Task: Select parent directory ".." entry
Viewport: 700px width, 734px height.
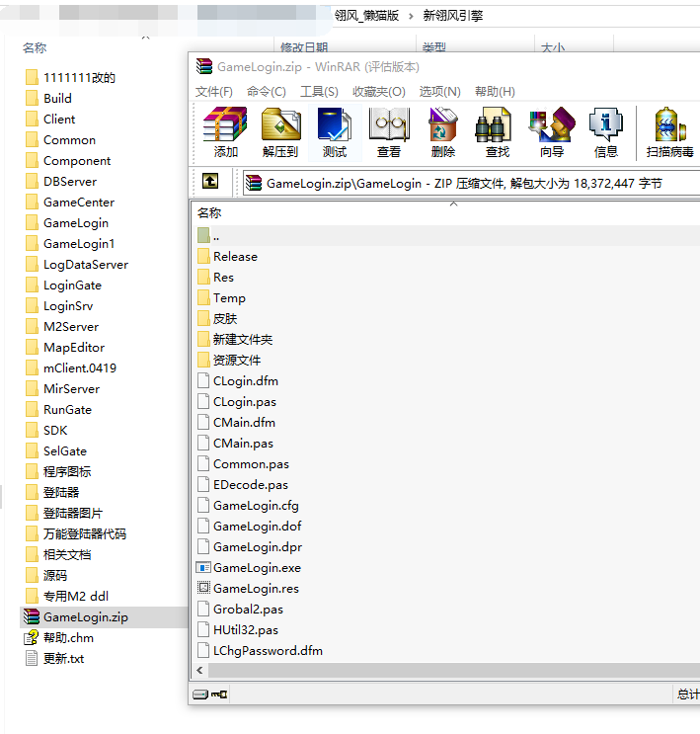Action: tap(216, 235)
